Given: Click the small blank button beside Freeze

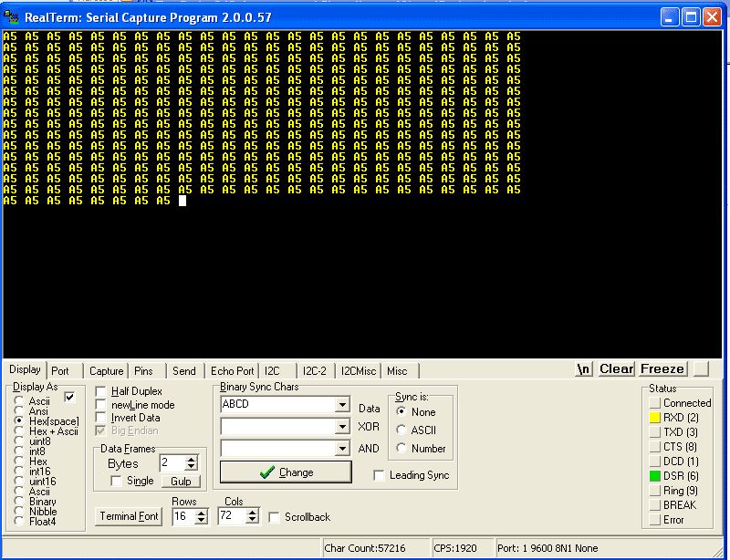Looking at the screenshot, I should (x=701, y=368).
